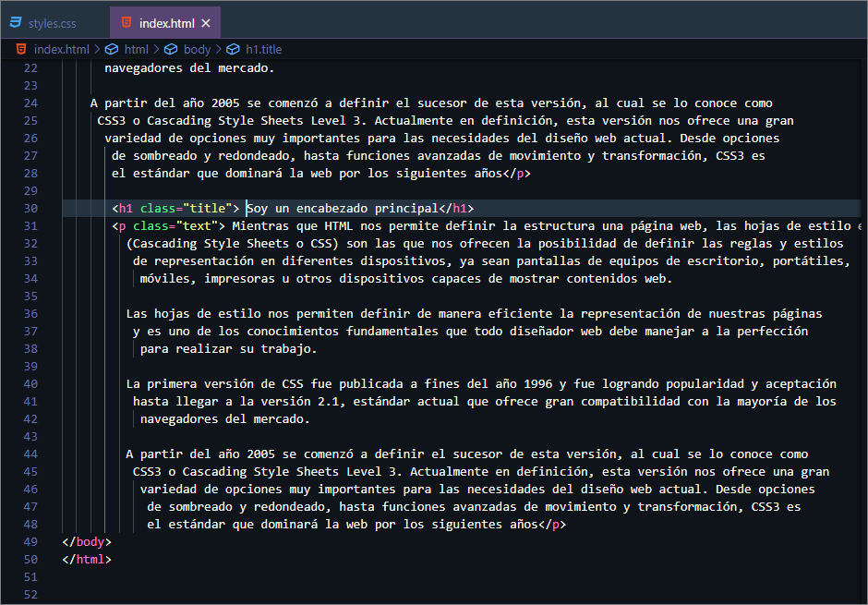
Task: Close the index.html tab
Action: (x=206, y=23)
